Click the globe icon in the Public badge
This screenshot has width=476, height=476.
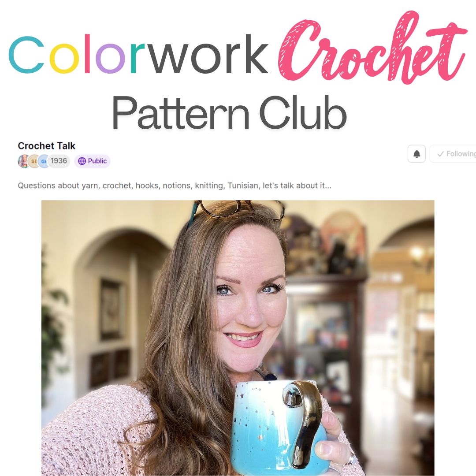coord(82,161)
